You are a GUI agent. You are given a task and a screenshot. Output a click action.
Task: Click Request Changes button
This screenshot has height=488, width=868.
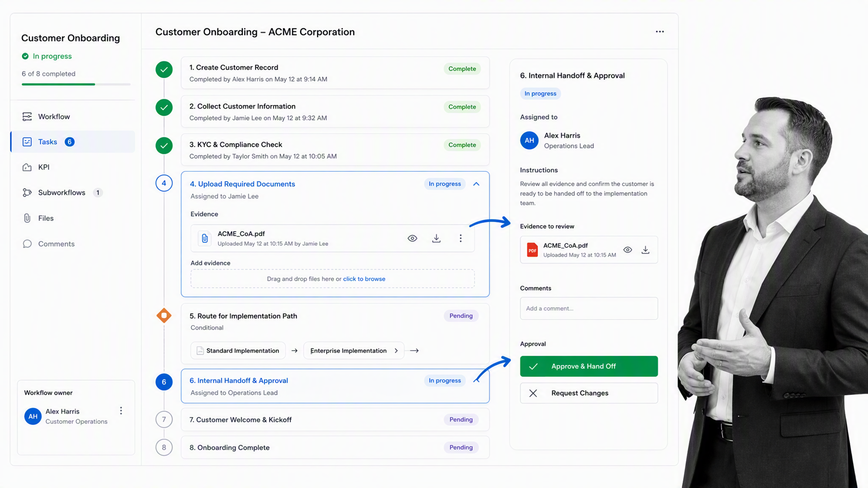[x=589, y=393]
